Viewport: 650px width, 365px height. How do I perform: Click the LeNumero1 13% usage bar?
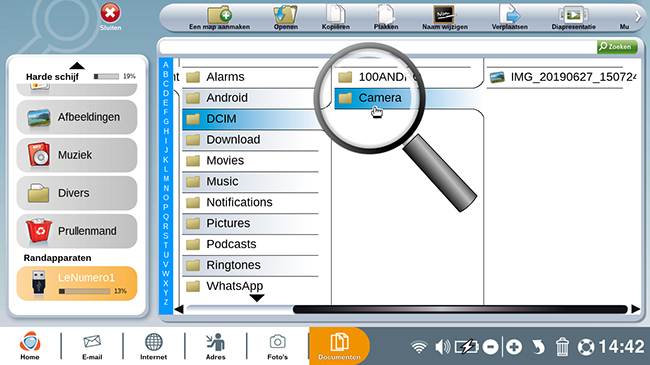point(85,292)
